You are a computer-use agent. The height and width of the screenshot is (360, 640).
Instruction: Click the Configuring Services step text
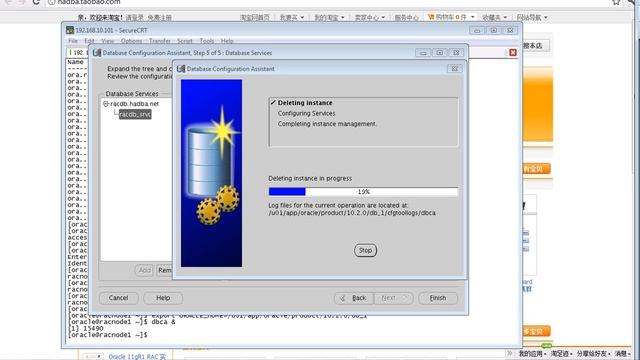[307, 113]
